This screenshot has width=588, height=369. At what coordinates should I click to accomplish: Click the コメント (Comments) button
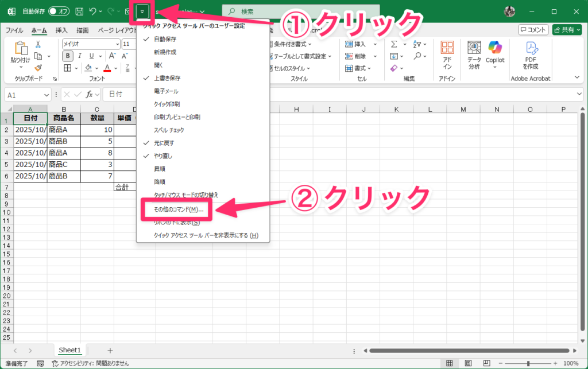point(533,30)
